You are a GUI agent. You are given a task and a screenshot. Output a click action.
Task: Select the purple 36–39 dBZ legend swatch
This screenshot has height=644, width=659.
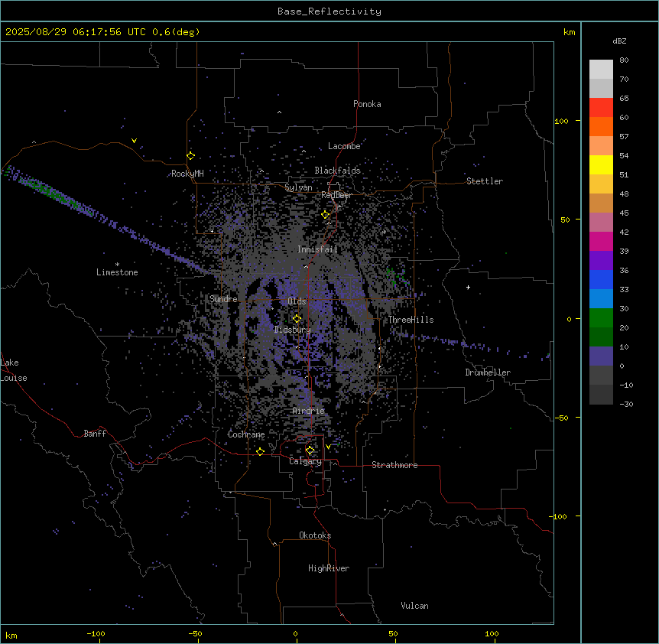(x=601, y=261)
